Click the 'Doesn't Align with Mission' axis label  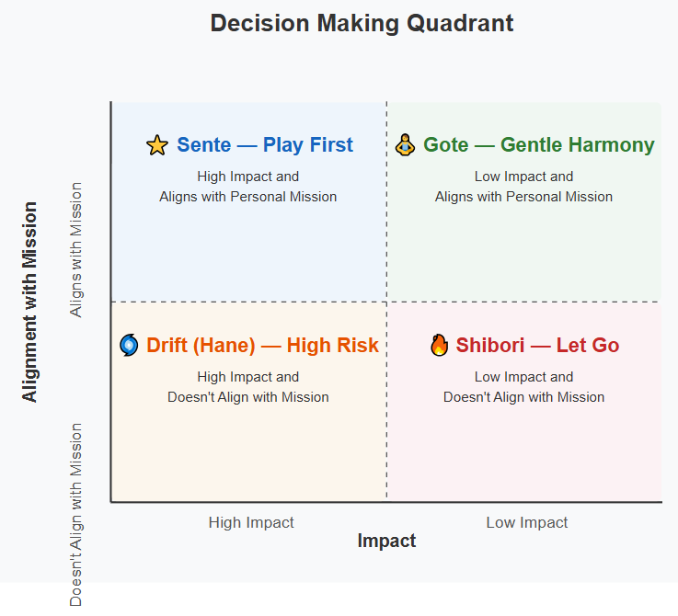[76, 514]
